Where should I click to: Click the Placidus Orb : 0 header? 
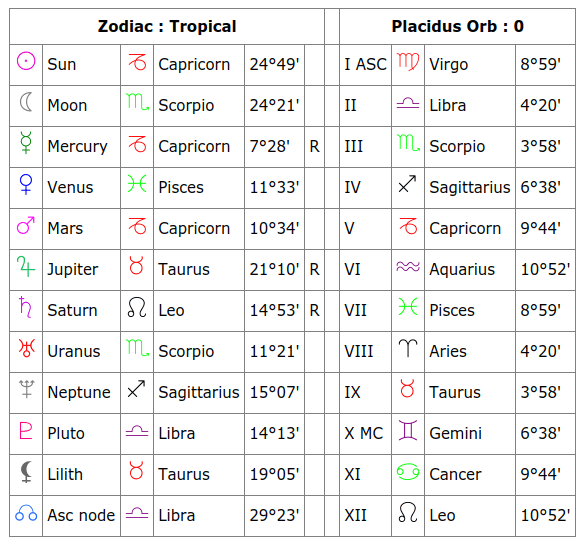[x=457, y=26]
